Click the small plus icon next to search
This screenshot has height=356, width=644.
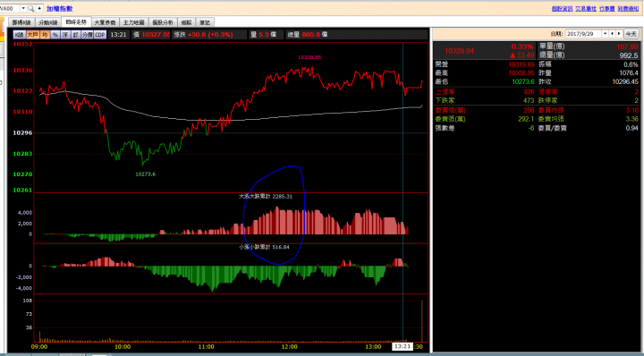click(39, 8)
